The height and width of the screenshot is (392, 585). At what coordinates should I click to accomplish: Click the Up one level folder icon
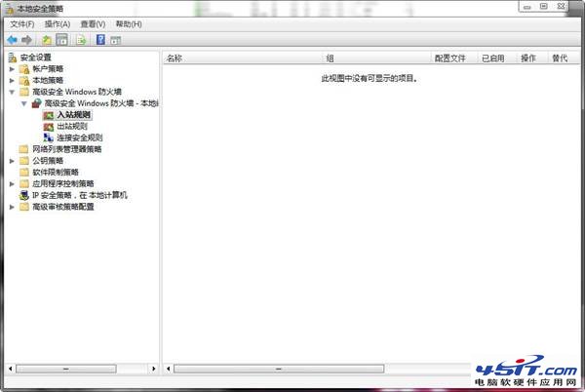(x=46, y=40)
